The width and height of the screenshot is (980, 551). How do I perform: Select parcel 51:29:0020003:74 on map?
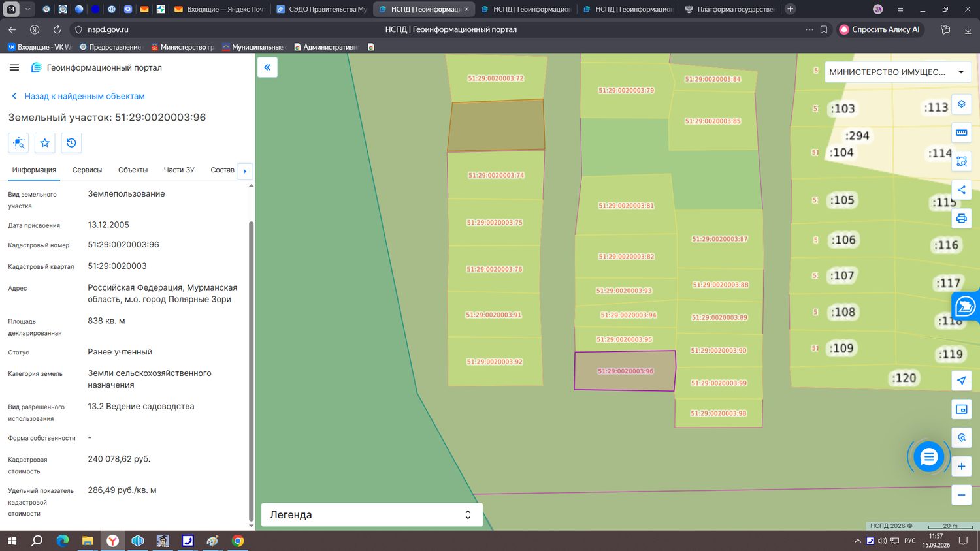point(496,175)
